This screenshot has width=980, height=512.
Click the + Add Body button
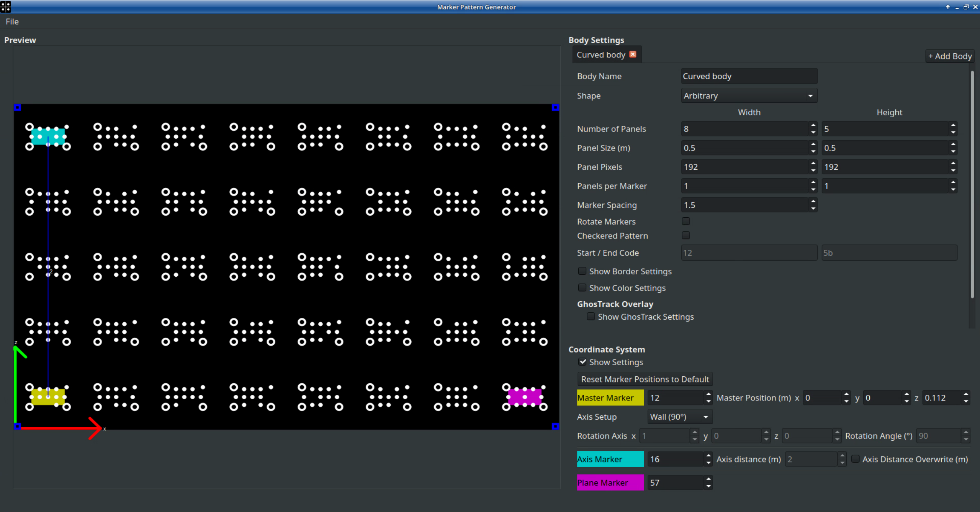tap(950, 56)
